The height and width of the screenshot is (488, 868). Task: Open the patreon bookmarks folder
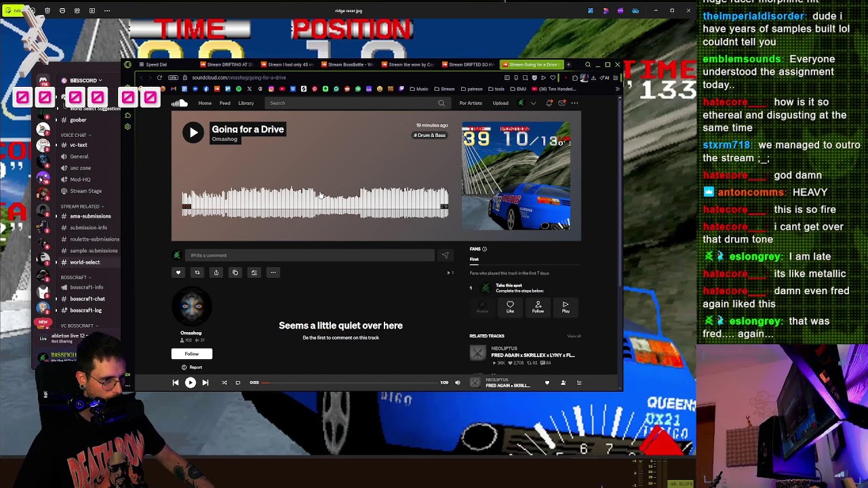[473, 89]
